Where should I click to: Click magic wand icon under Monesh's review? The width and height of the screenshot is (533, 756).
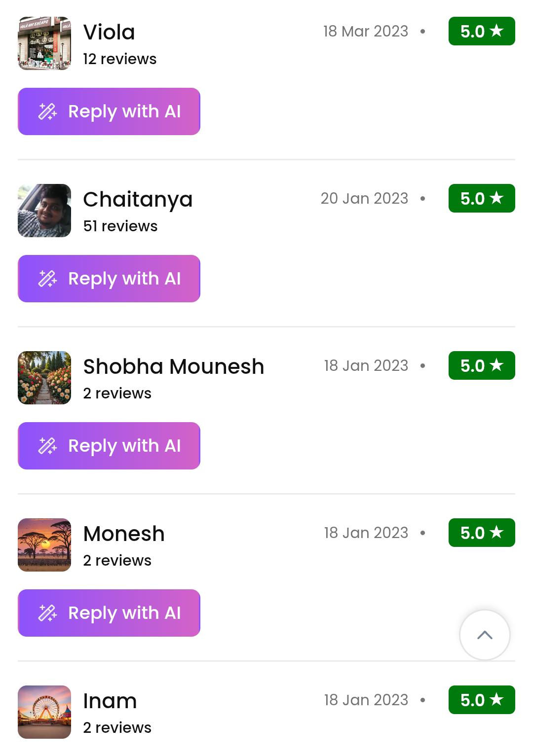[x=48, y=613]
